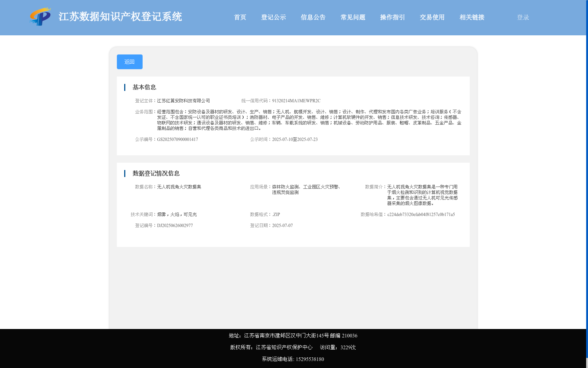Click the support phone 15295538180
Viewport: 588px width, 368px height.
(310, 359)
